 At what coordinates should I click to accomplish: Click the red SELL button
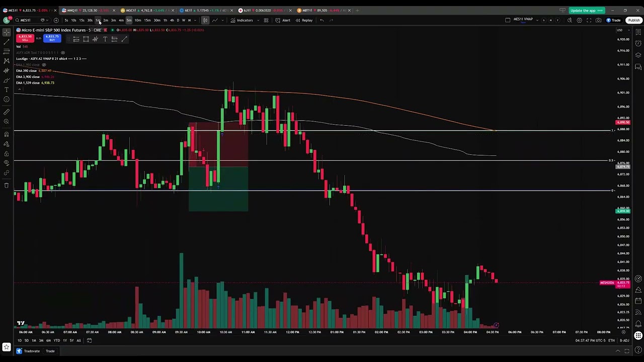(x=25, y=38)
